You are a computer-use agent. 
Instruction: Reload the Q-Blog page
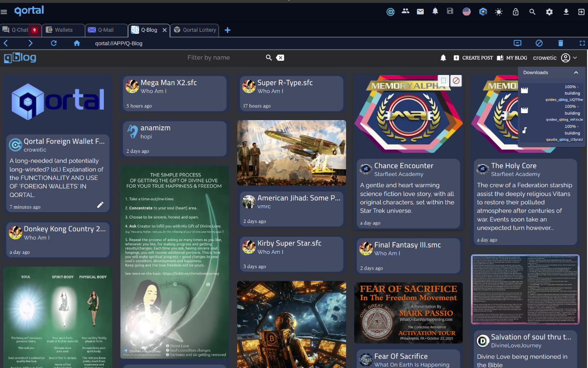(54, 43)
